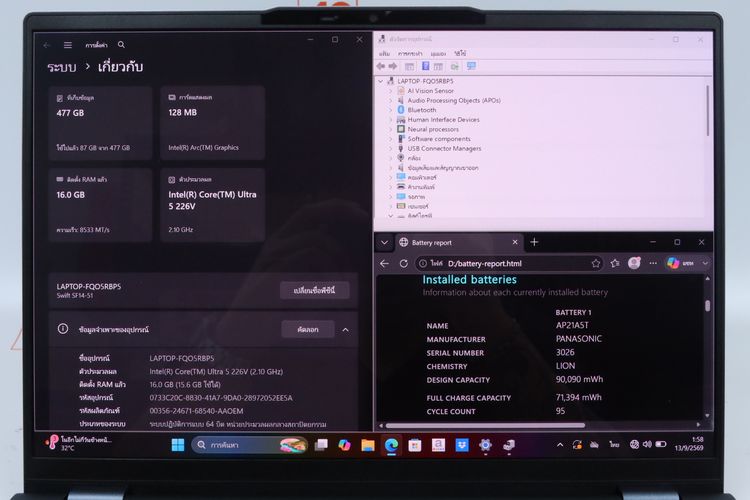
Task: Open the first Device Manager menu item
Action: [385, 54]
